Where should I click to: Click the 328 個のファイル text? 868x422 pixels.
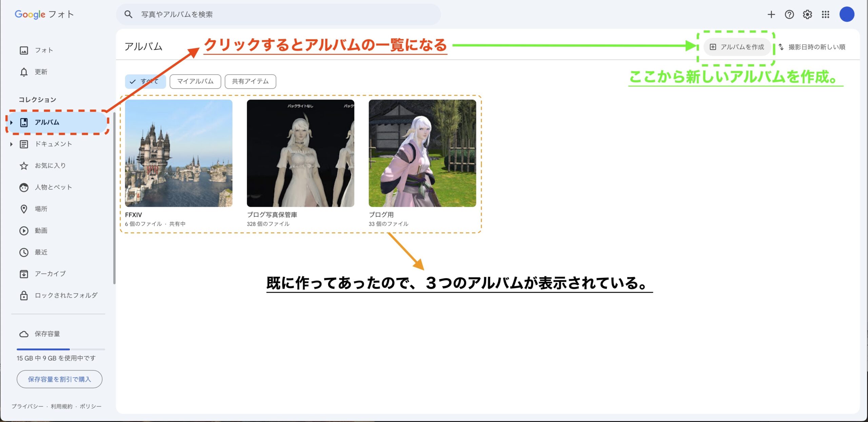(x=268, y=224)
